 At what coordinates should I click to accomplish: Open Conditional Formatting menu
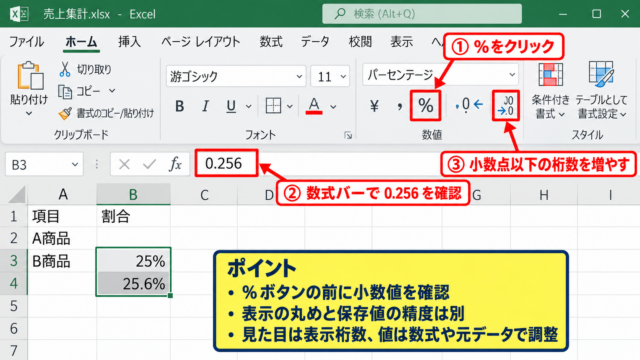pos(551,91)
